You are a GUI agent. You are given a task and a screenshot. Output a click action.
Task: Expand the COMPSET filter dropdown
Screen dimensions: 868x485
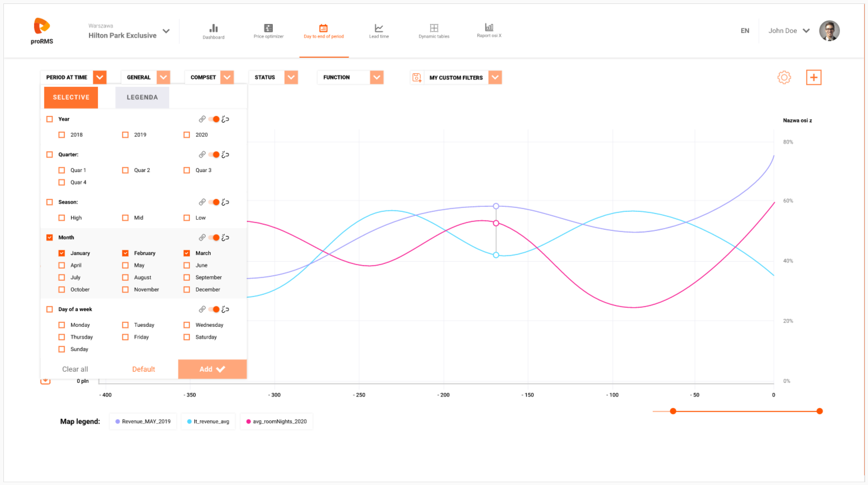[227, 77]
